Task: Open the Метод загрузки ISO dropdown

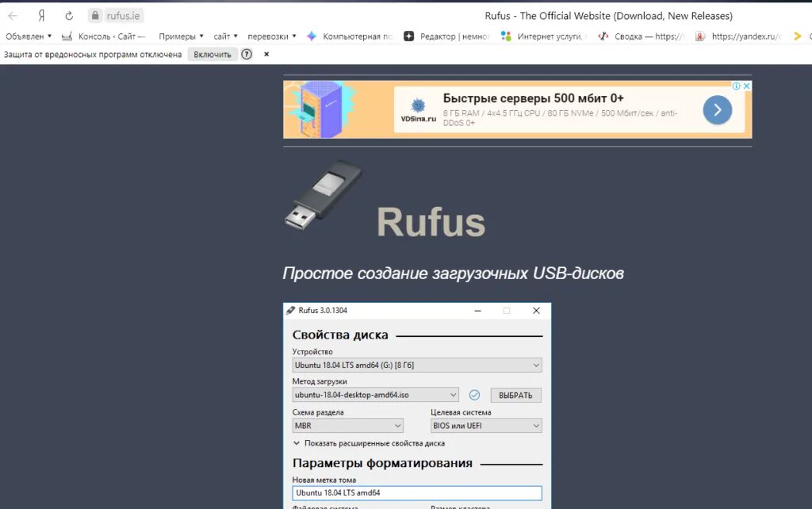Action: coord(375,395)
